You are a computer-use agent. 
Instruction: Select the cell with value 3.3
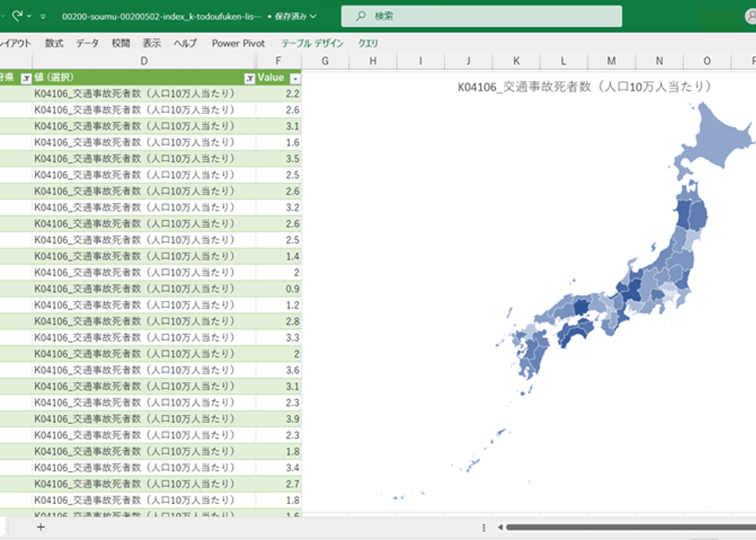[x=278, y=337]
